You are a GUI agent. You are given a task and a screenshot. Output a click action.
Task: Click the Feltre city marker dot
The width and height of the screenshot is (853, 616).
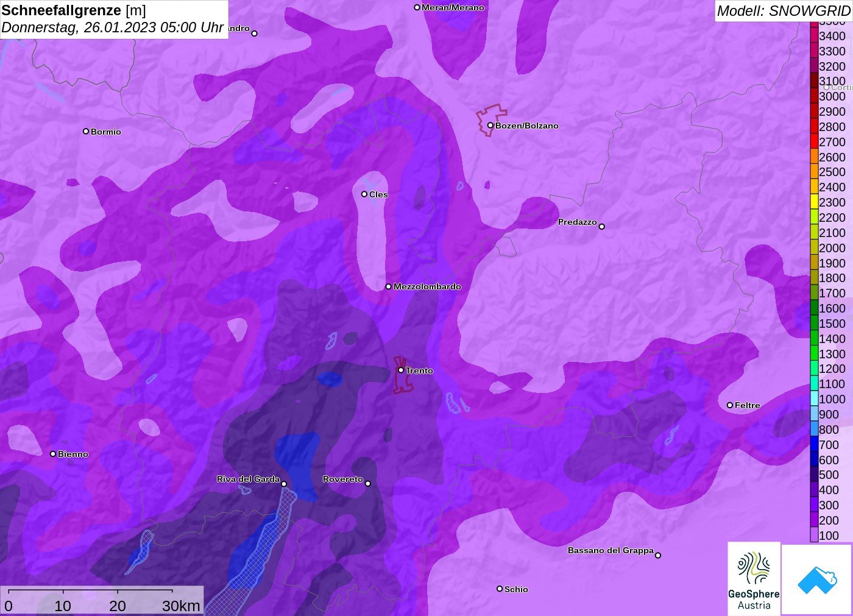730,405
